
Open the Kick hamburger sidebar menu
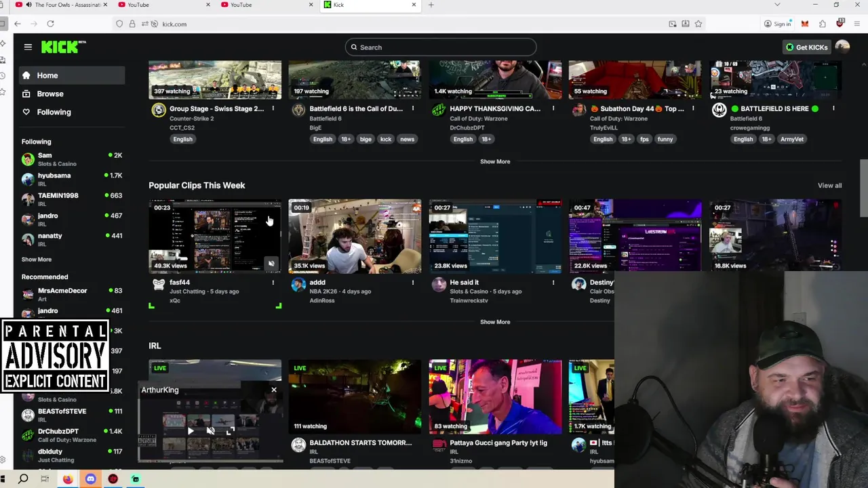[x=28, y=47]
